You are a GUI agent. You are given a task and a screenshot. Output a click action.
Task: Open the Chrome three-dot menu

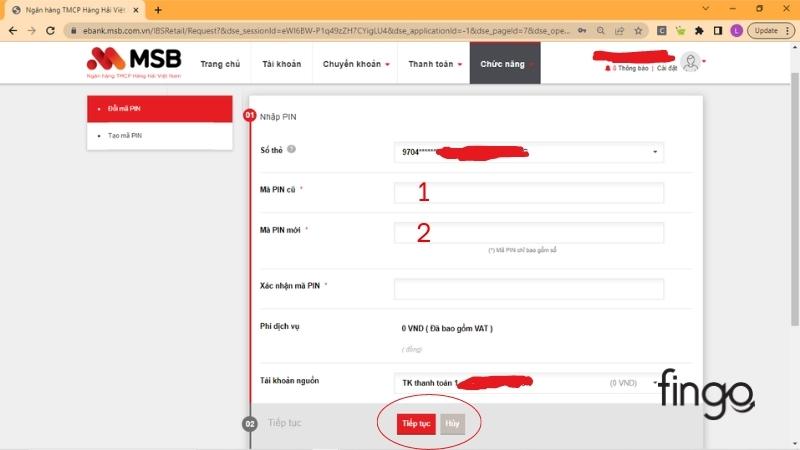tap(788, 31)
